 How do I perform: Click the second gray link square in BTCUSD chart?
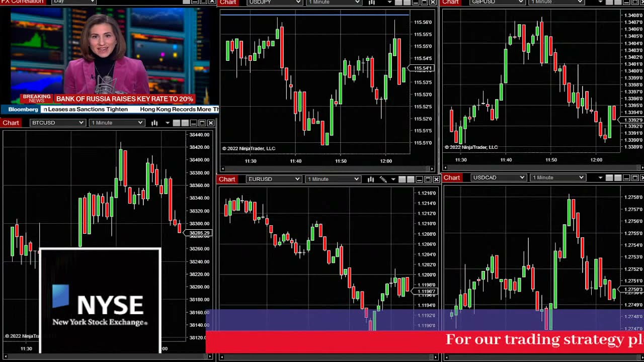(185, 123)
